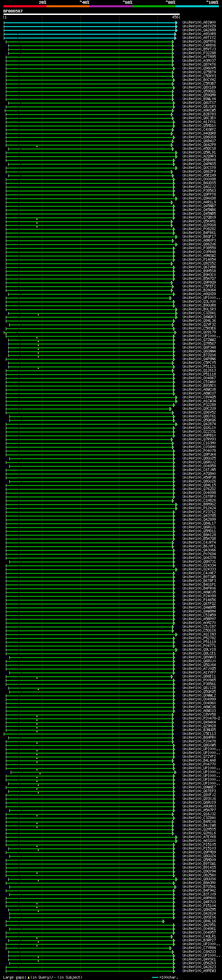Select the label UniRef100_P08282
222x980 pixels.
pos(199,229)
